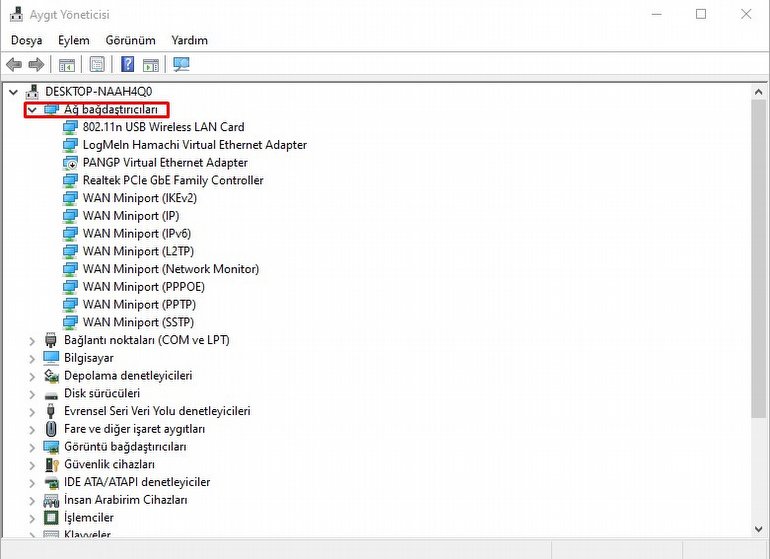770x559 pixels.
Task: Select PANGP Virtual Ethernet Adapter
Action: (x=165, y=162)
